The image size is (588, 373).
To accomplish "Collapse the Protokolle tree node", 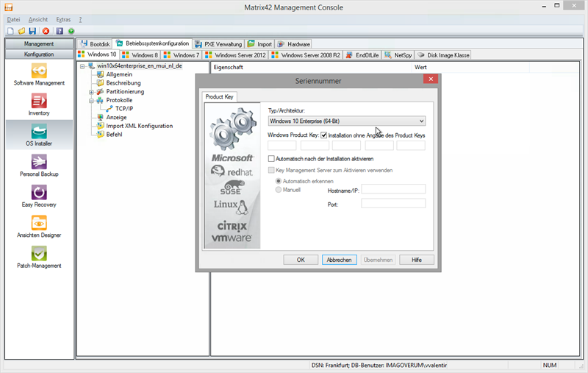I will (x=91, y=100).
